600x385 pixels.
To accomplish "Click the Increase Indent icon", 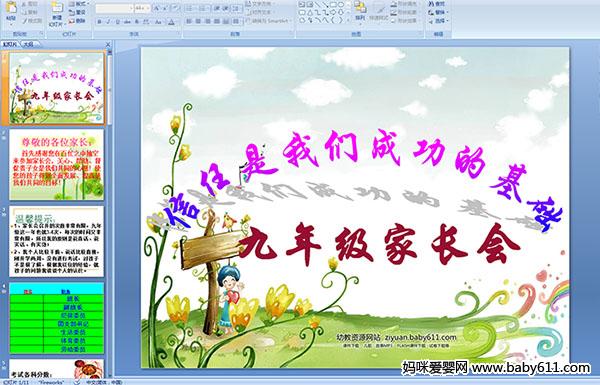I will pyautogui.click(x=226, y=8).
